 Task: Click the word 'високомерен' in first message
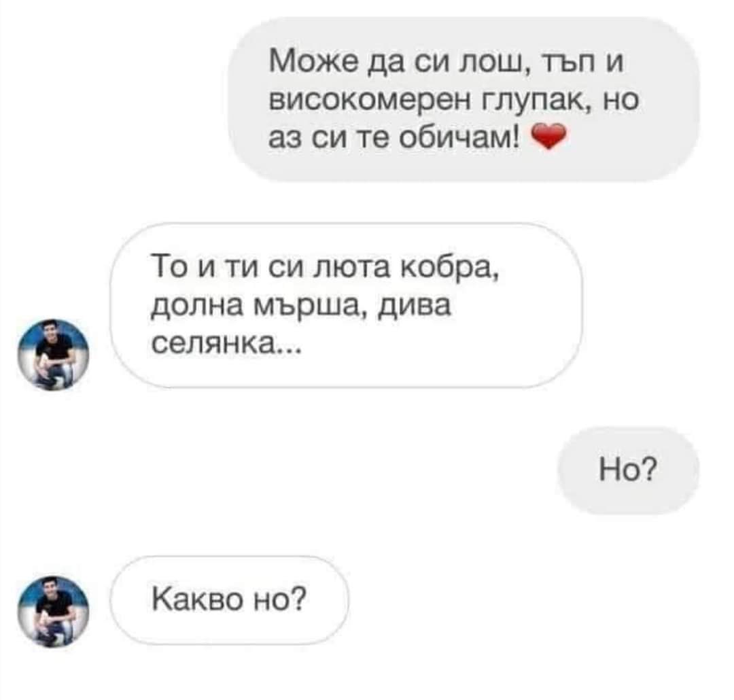[x=370, y=100]
